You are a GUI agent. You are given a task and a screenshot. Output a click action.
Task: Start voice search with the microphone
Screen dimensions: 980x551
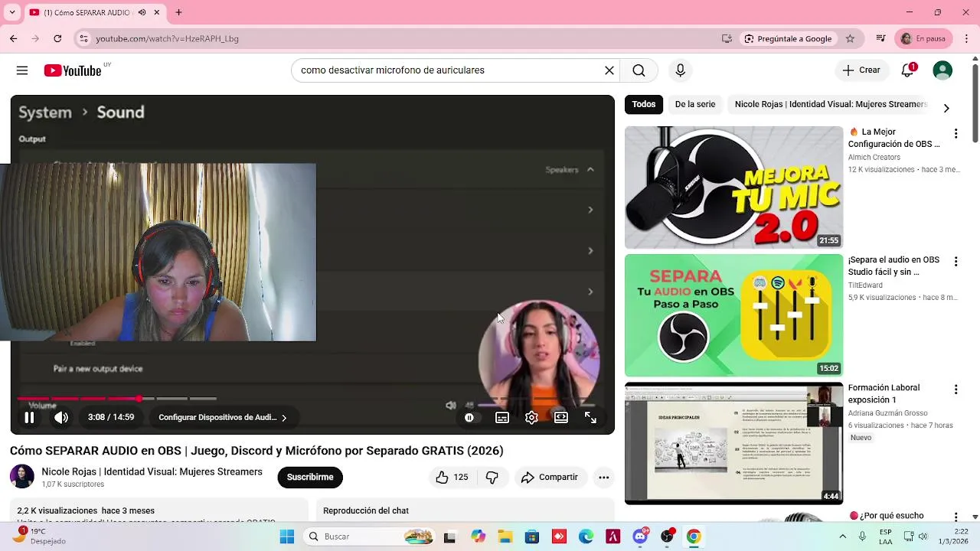680,70
